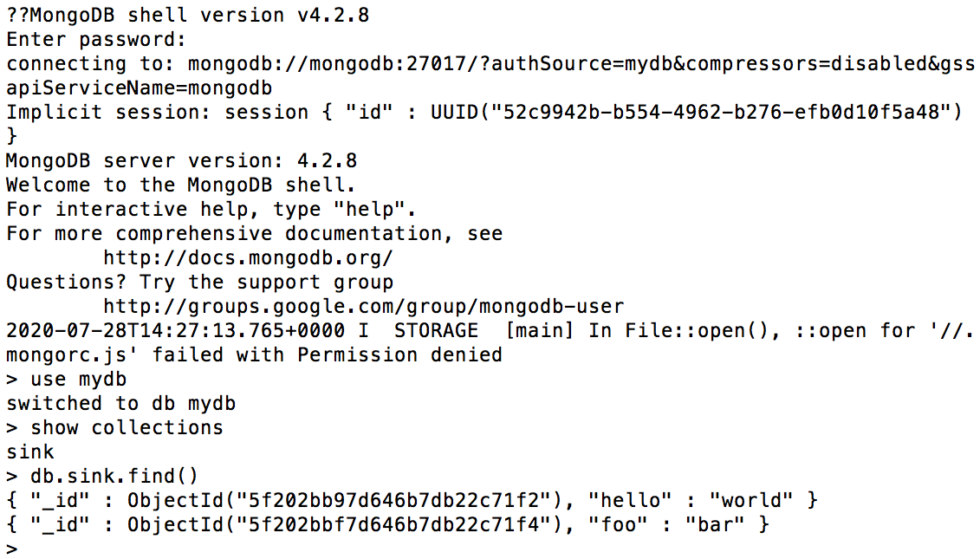Click the "Welcome to the MongoDB shell." line

click(x=181, y=185)
